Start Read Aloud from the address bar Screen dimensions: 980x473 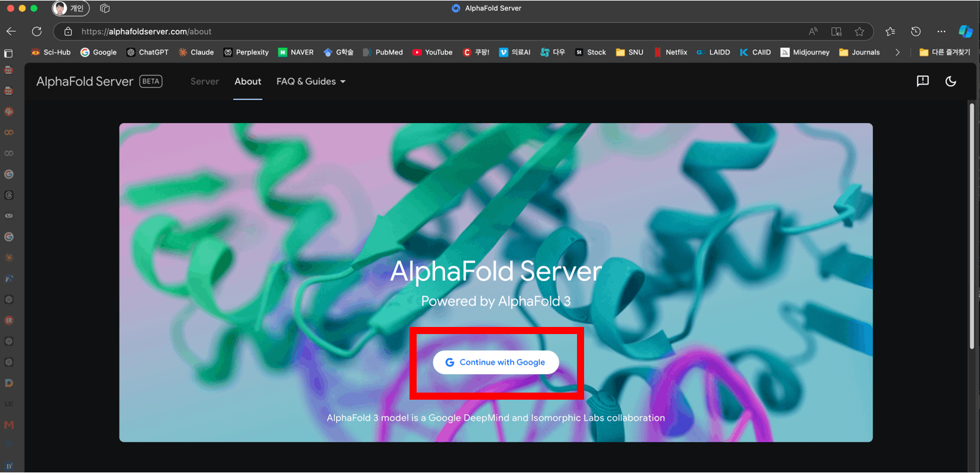pos(813,31)
